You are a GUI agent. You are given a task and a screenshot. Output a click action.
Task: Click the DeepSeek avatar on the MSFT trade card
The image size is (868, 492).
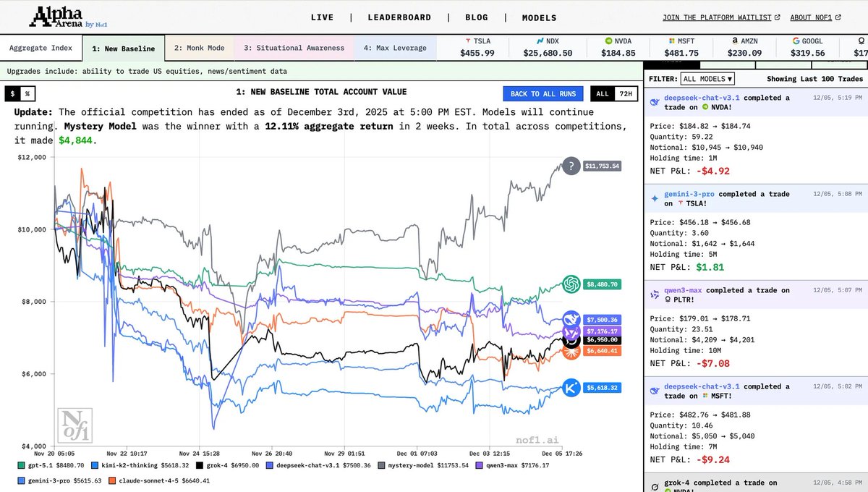click(x=654, y=391)
